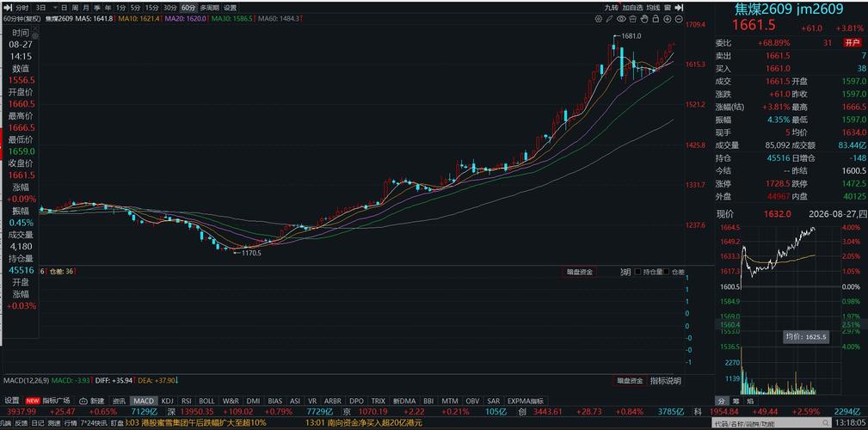
Task: Enable the 持仓量 checkbox
Action: tap(637, 272)
